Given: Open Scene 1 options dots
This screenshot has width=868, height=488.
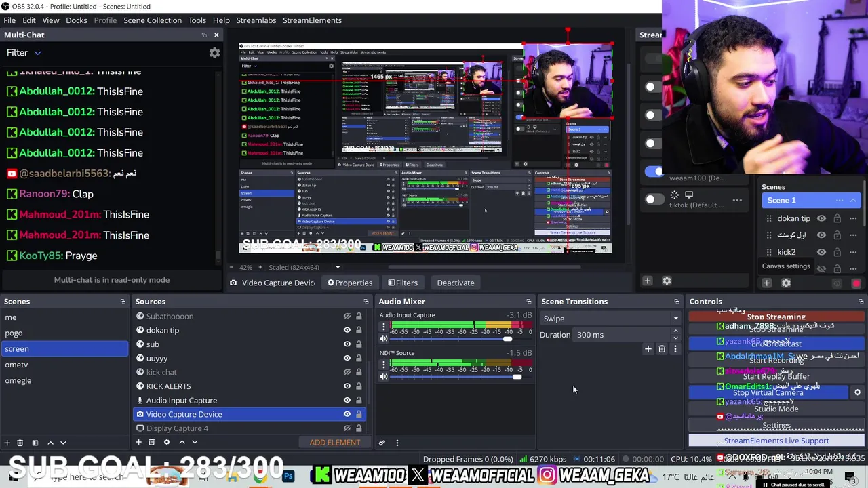Looking at the screenshot, I should [840, 201].
